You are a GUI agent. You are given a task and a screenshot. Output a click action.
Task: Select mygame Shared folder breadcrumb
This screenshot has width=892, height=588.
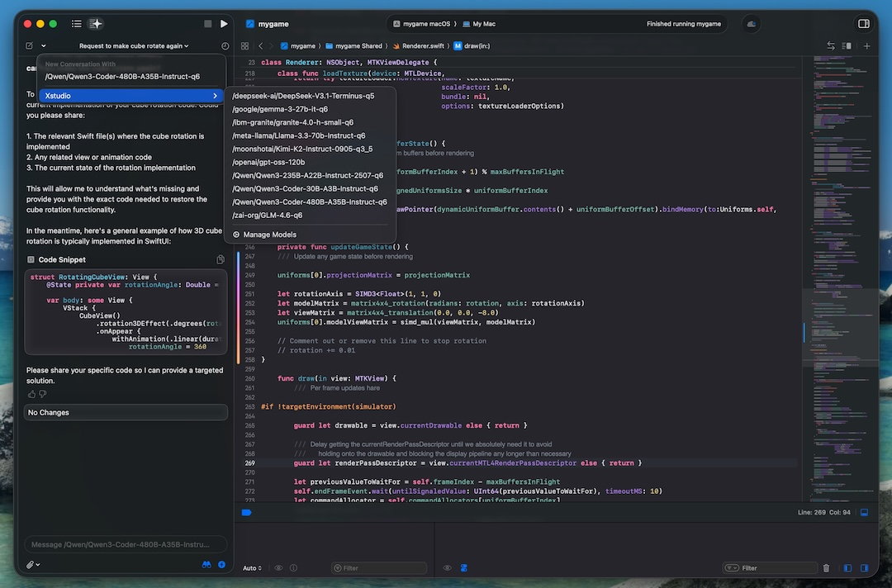353,46
